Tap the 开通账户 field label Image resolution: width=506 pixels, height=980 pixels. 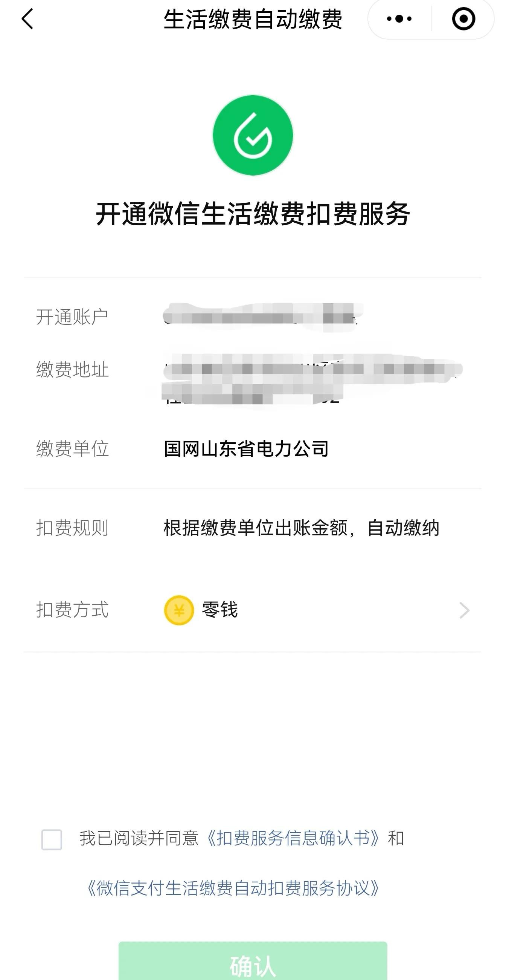72,317
